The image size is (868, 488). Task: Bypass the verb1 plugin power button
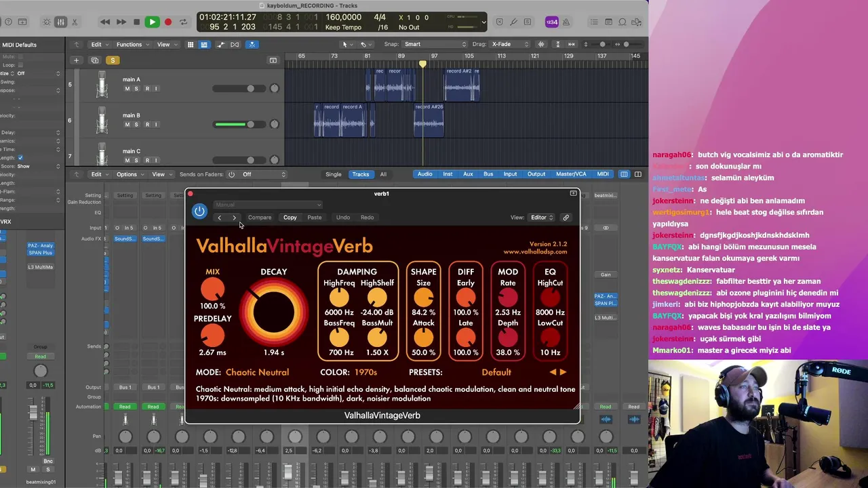click(199, 211)
